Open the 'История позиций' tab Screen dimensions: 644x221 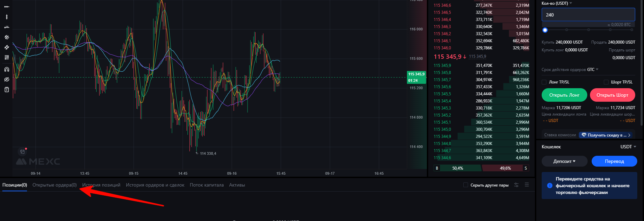(101, 185)
